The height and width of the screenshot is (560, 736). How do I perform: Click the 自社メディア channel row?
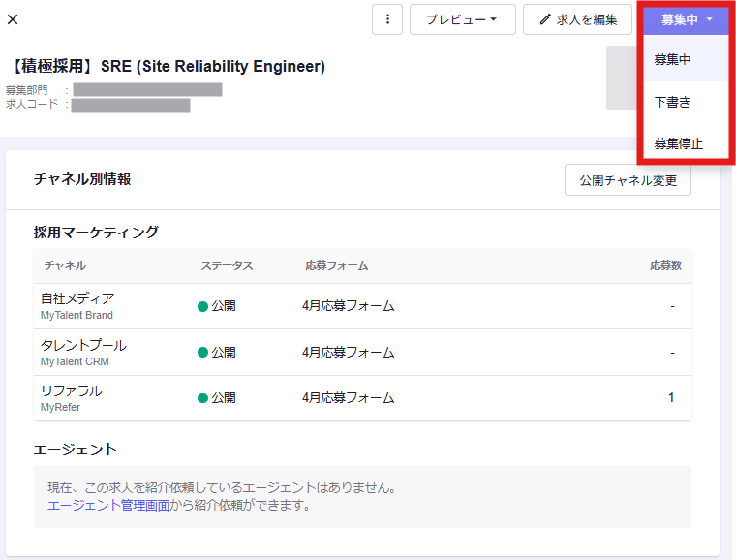pos(77,305)
